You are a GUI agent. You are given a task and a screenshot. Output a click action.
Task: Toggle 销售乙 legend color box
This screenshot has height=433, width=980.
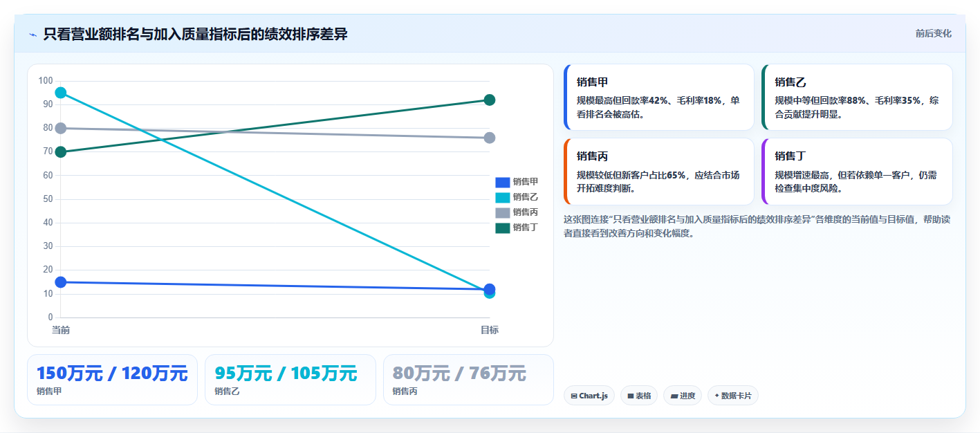(503, 197)
